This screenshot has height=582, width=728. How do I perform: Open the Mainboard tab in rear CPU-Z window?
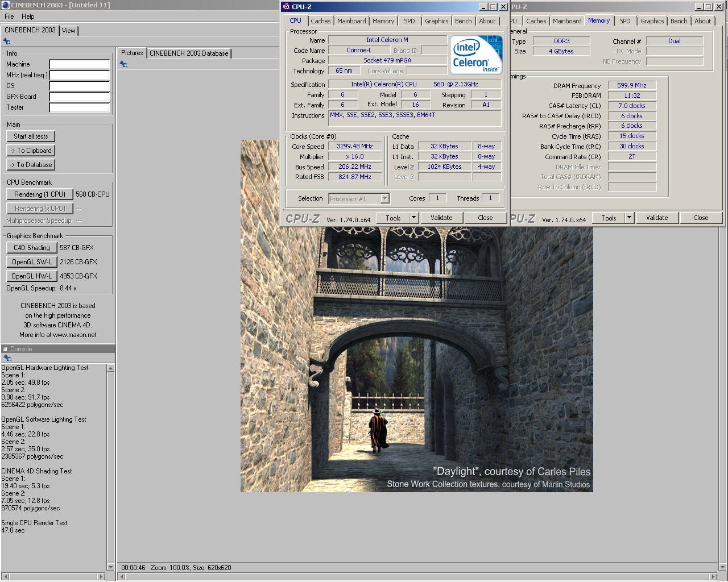tap(567, 21)
